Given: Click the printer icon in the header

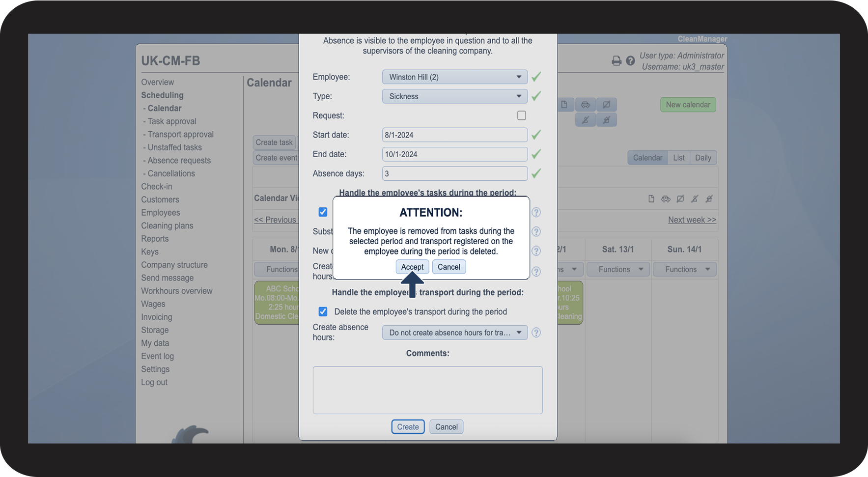Looking at the screenshot, I should coord(616,61).
